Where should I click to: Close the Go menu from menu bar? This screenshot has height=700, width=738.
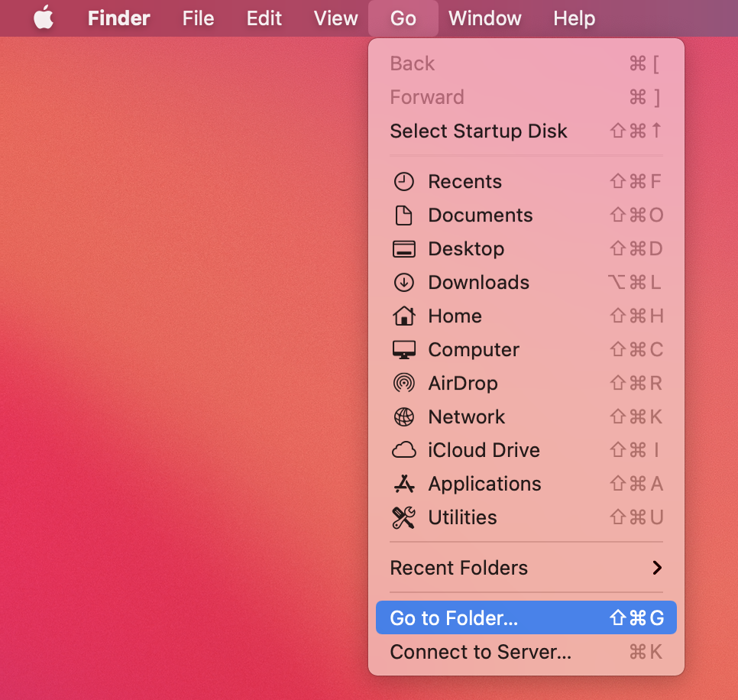(x=403, y=18)
